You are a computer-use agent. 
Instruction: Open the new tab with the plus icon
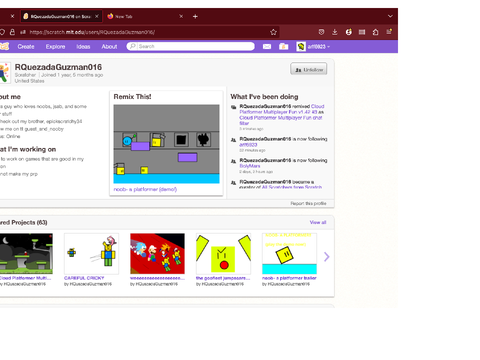coord(195,16)
